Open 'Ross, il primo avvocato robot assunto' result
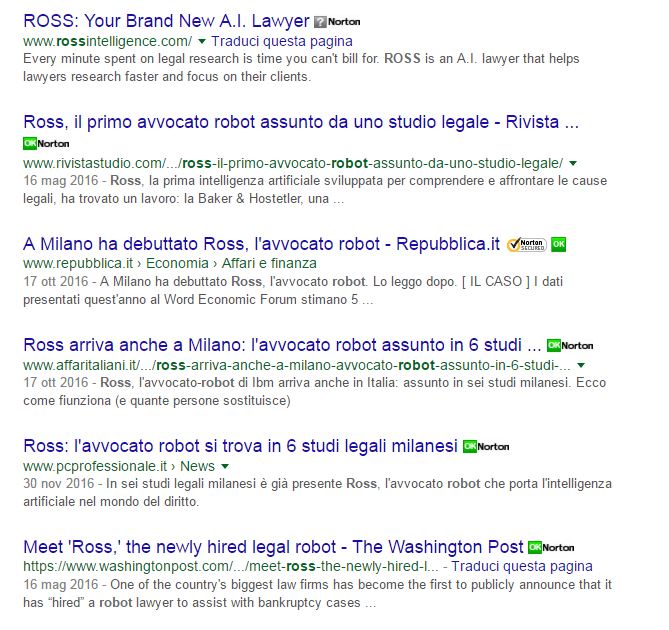 (x=301, y=122)
